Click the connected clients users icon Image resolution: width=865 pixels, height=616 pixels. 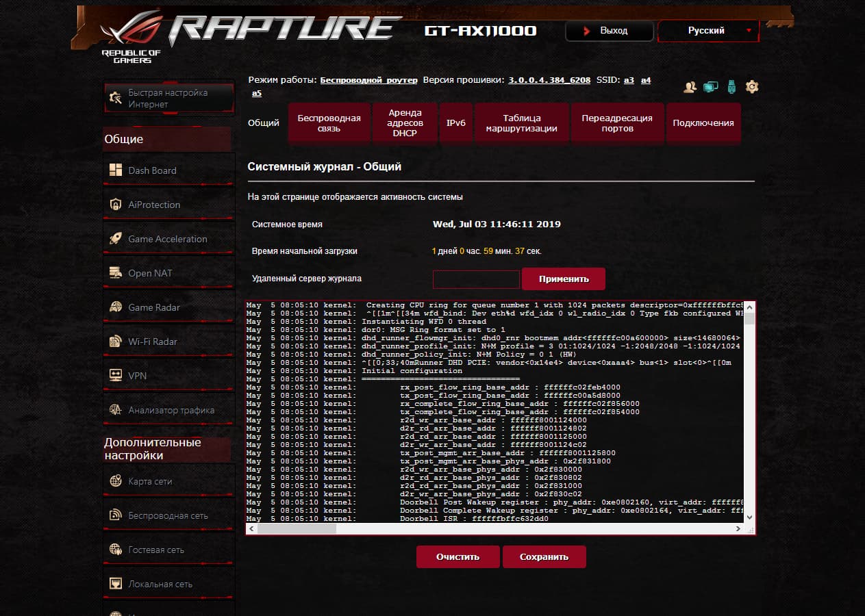[690, 87]
